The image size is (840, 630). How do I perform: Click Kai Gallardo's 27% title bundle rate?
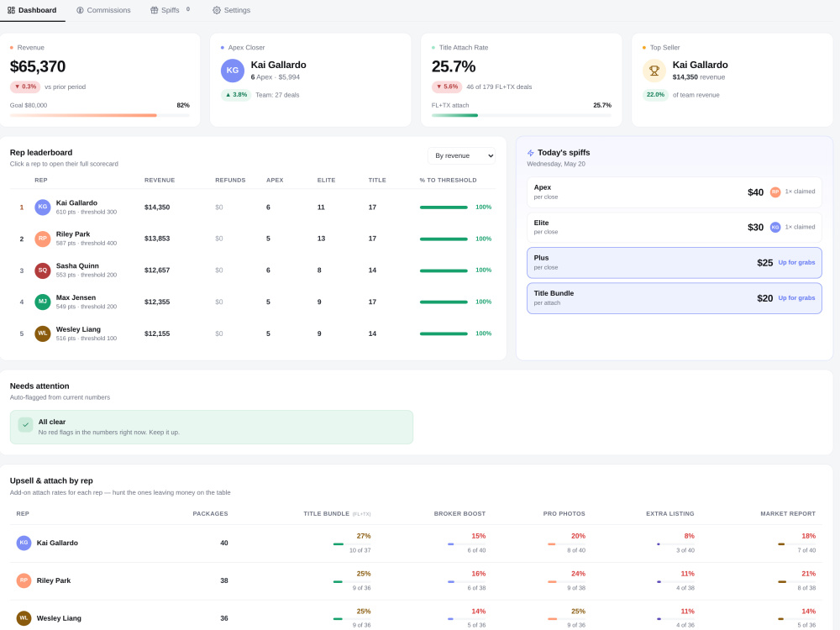(364, 536)
